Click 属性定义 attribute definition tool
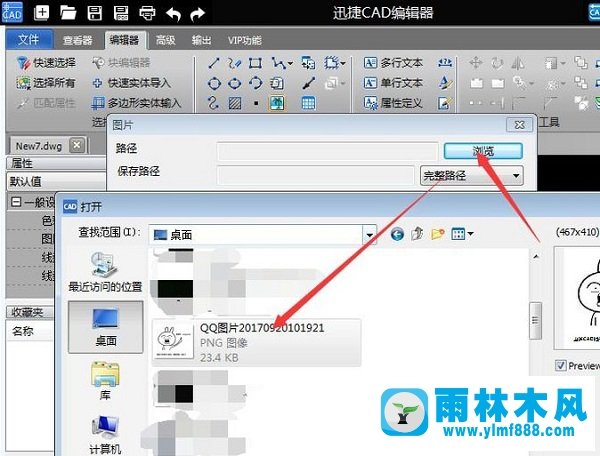This screenshot has height=456, width=600. pos(393,103)
